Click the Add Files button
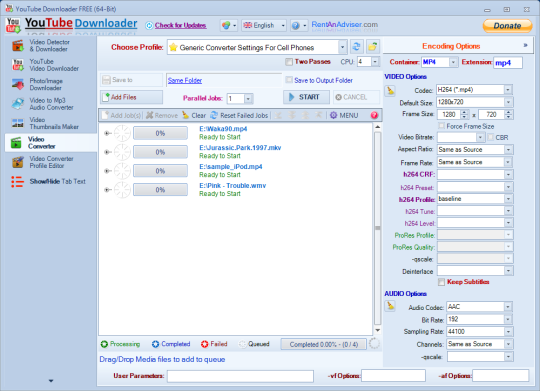Image resolution: width=540 pixels, height=391 pixels. (x=131, y=97)
